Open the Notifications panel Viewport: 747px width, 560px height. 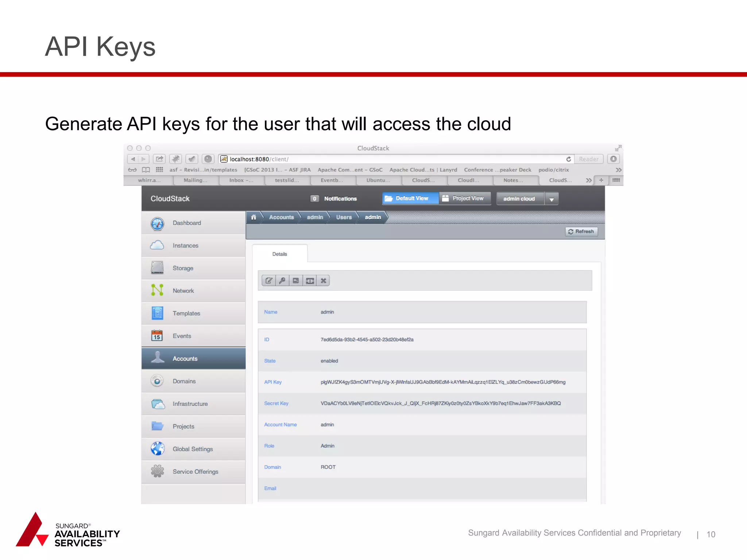334,199
